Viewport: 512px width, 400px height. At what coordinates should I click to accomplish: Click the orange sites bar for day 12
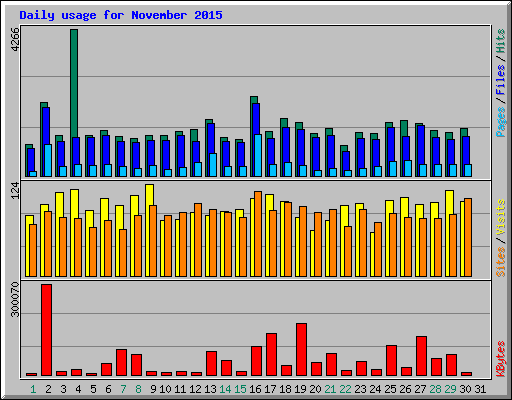[198, 240]
